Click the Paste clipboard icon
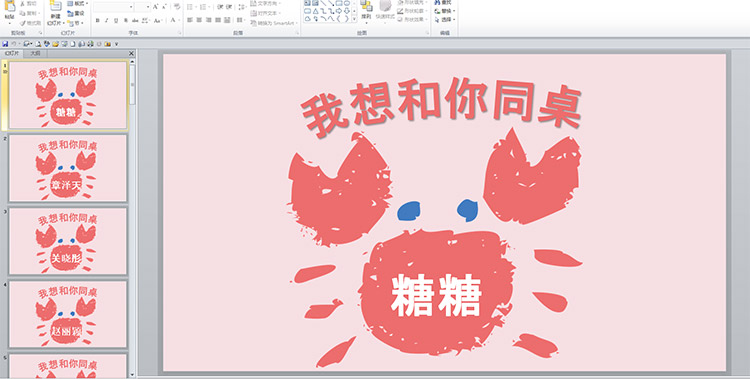The width and height of the screenshot is (750, 379). (x=9, y=12)
